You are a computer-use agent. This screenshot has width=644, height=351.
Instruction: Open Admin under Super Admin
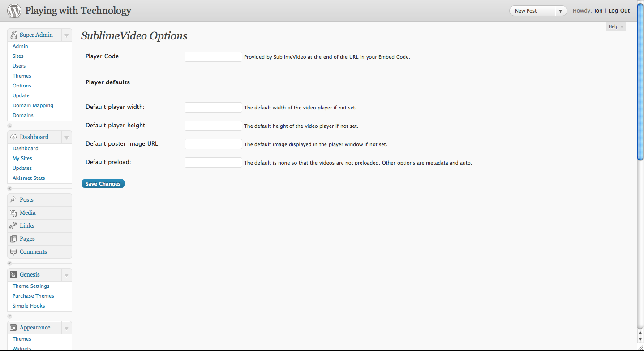pyautogui.click(x=20, y=46)
